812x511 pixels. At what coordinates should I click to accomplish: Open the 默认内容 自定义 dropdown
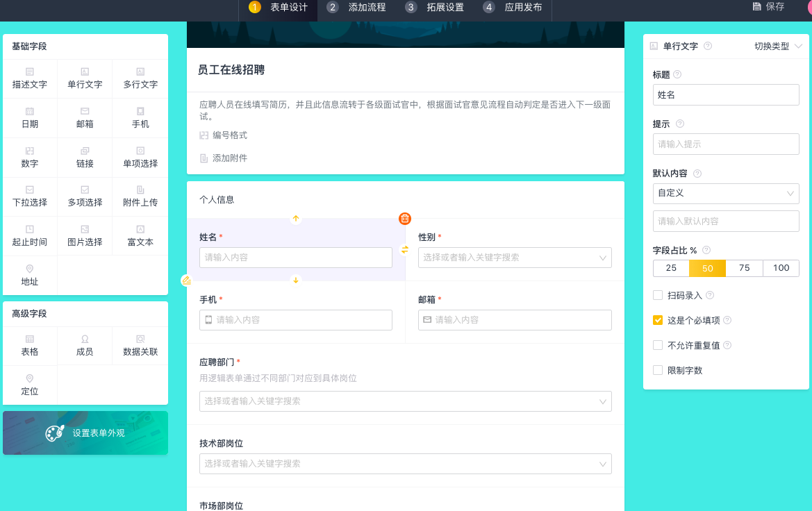click(726, 193)
